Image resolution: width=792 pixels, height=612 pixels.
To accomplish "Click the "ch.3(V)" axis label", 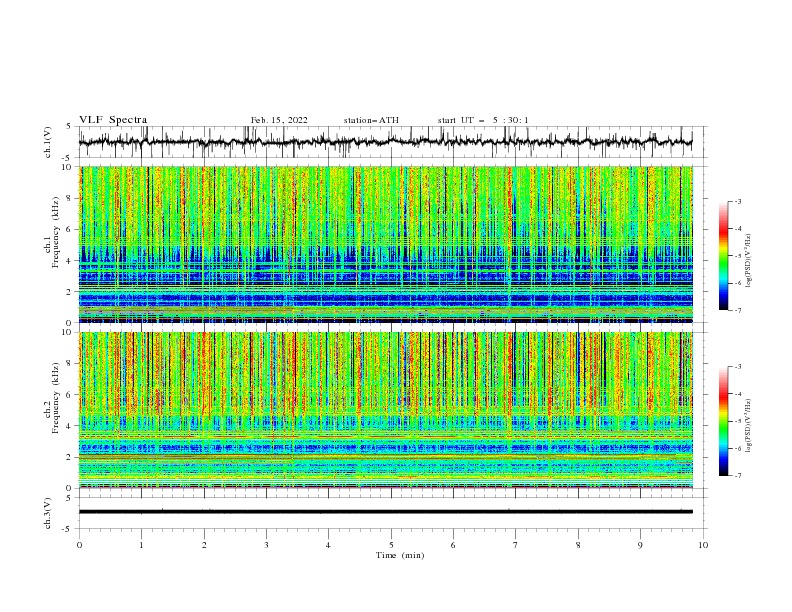I will pyautogui.click(x=48, y=513).
